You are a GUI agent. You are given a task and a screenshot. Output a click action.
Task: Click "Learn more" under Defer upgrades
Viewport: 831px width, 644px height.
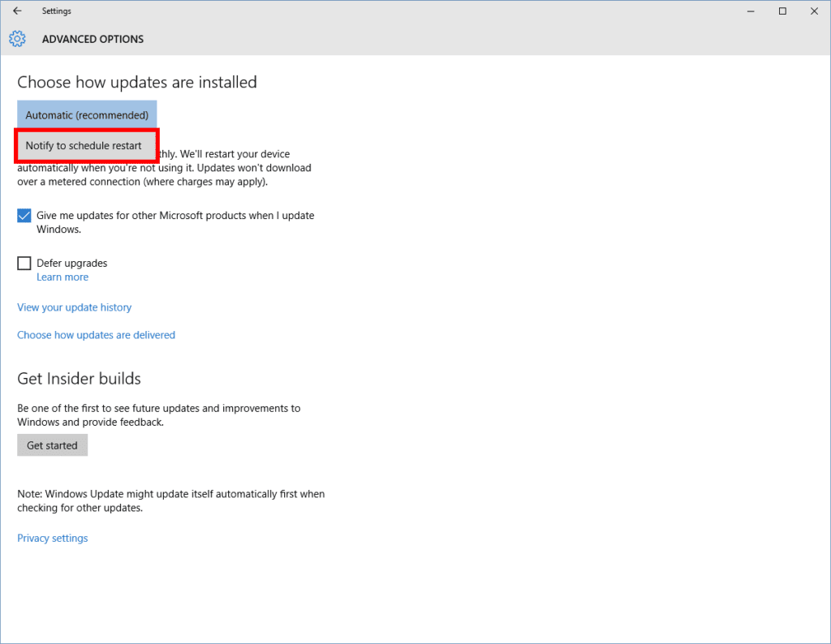click(62, 277)
